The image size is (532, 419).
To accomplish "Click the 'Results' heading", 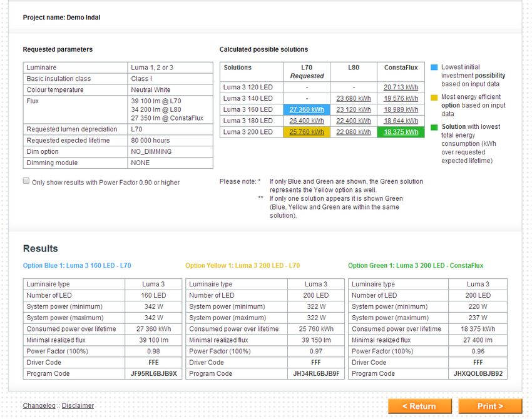I will 41,248.
